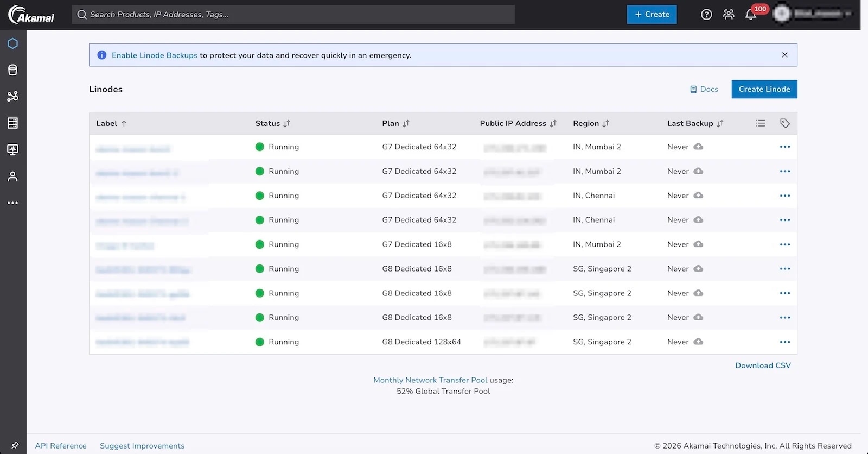This screenshot has height=454, width=868.
Task: Sort table by Label column
Action: (x=111, y=123)
